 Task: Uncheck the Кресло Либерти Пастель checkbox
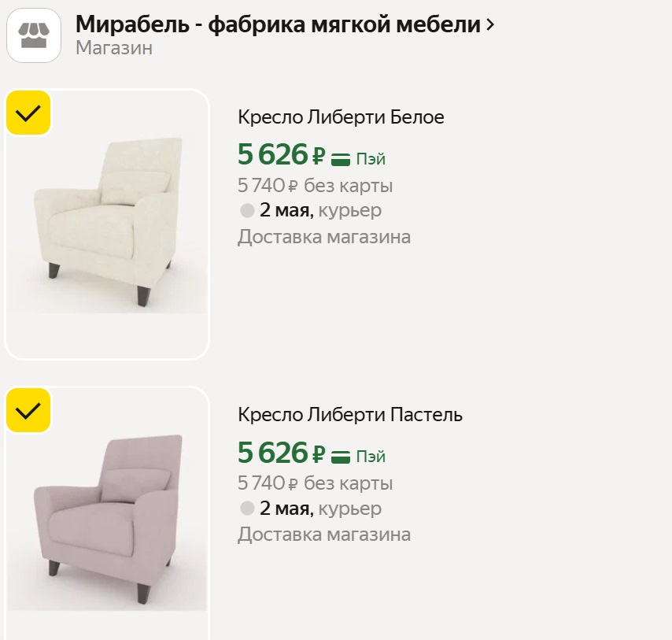click(x=28, y=410)
